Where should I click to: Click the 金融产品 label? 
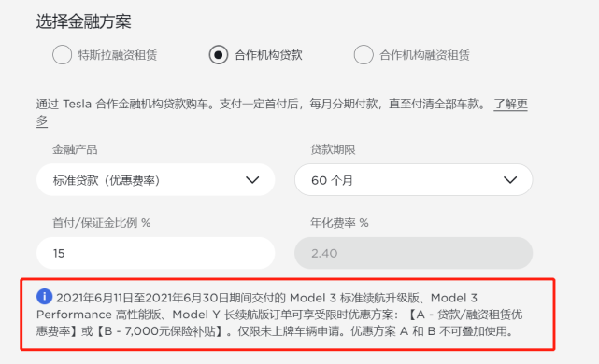75,149
